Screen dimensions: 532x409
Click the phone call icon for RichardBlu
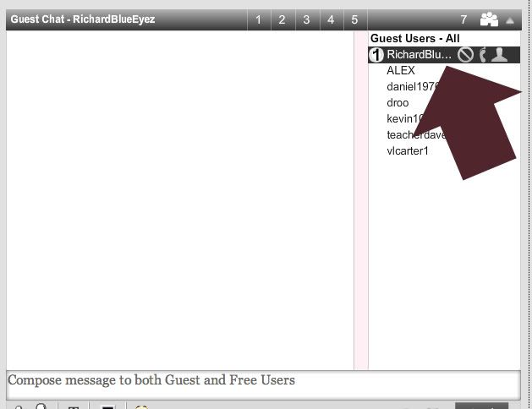(483, 55)
